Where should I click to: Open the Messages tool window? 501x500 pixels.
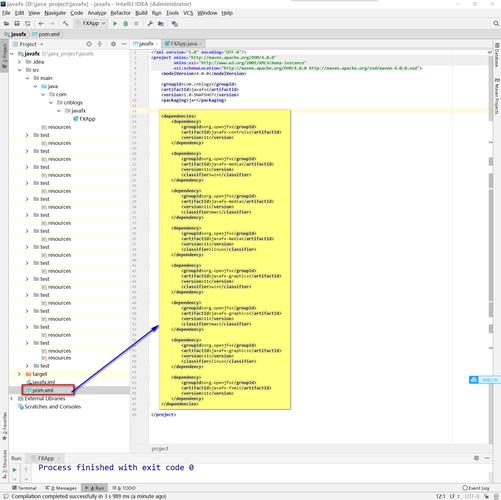tap(61, 488)
